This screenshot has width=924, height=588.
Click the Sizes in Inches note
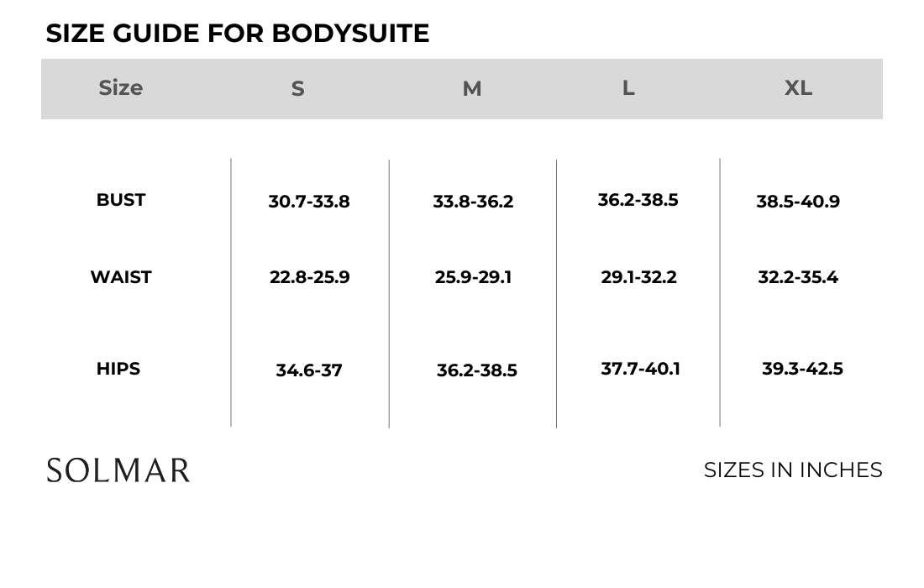pyautogui.click(x=793, y=470)
